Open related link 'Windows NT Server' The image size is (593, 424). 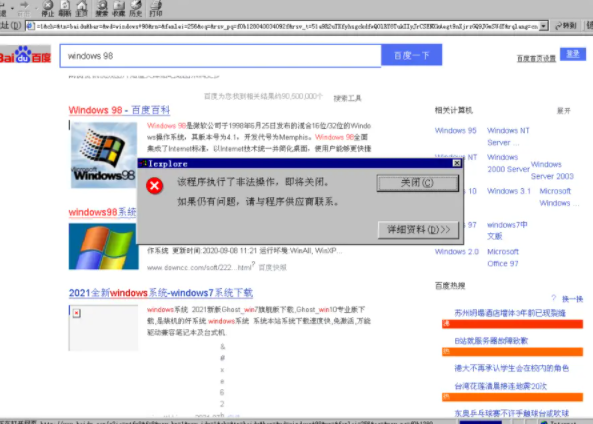(508, 137)
